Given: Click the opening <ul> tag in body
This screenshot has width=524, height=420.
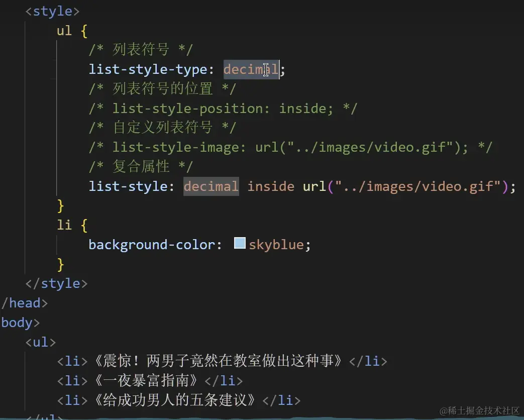Looking at the screenshot, I should 41,342.
